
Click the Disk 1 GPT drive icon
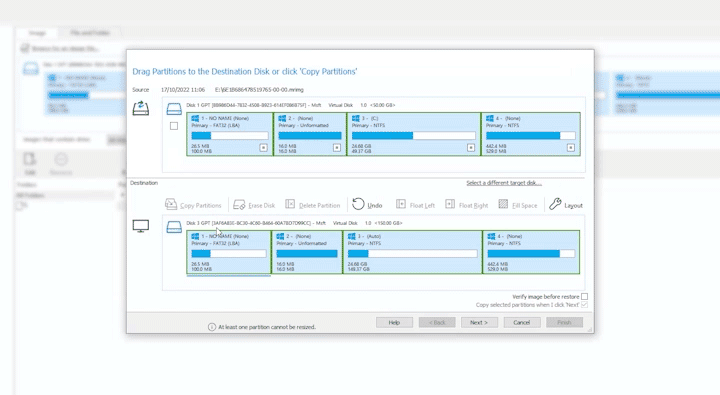[x=174, y=109]
